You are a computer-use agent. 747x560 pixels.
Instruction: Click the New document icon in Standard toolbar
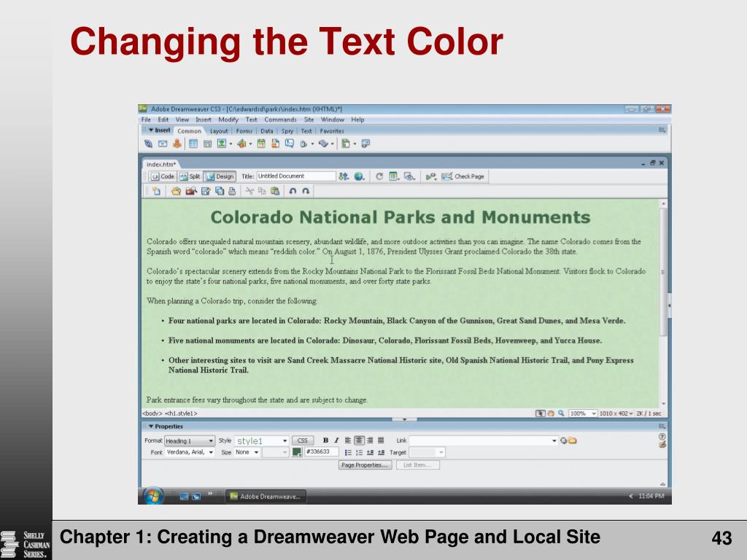click(156, 191)
